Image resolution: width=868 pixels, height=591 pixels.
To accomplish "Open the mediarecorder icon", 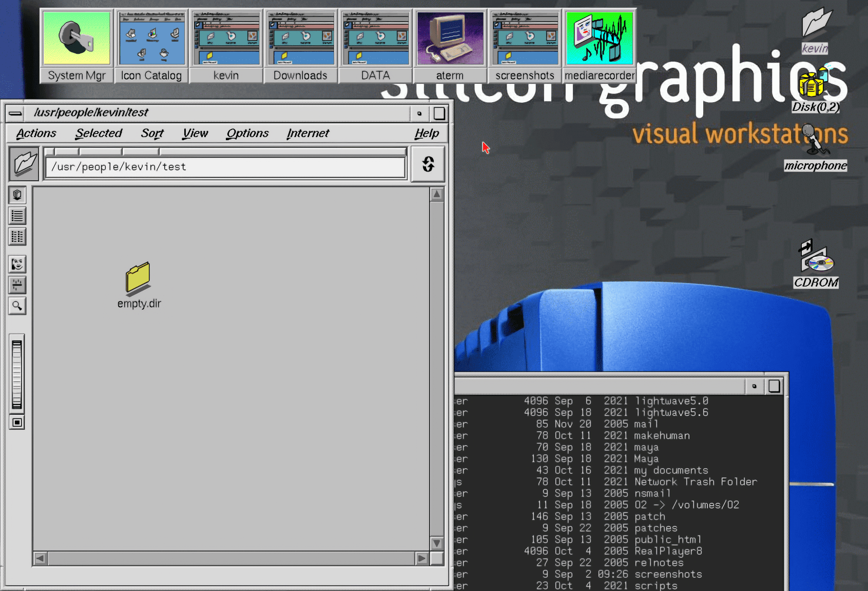I will coord(600,46).
